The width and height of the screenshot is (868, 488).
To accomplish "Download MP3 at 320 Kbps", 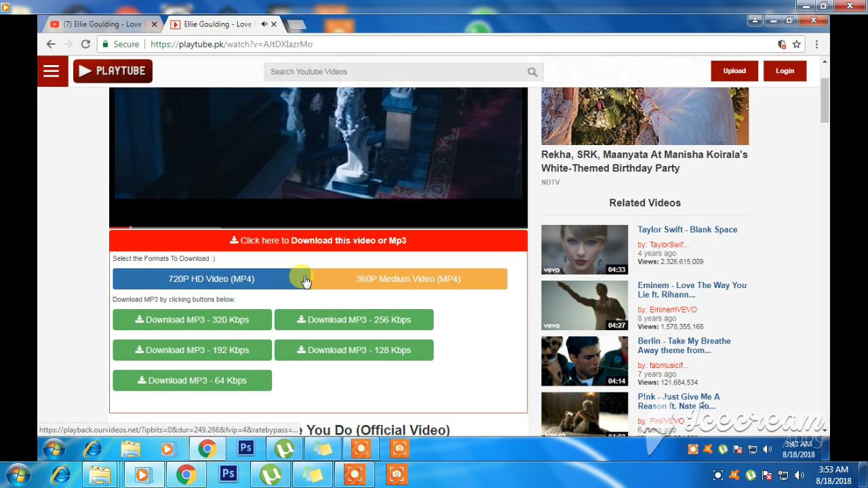I will click(x=192, y=320).
